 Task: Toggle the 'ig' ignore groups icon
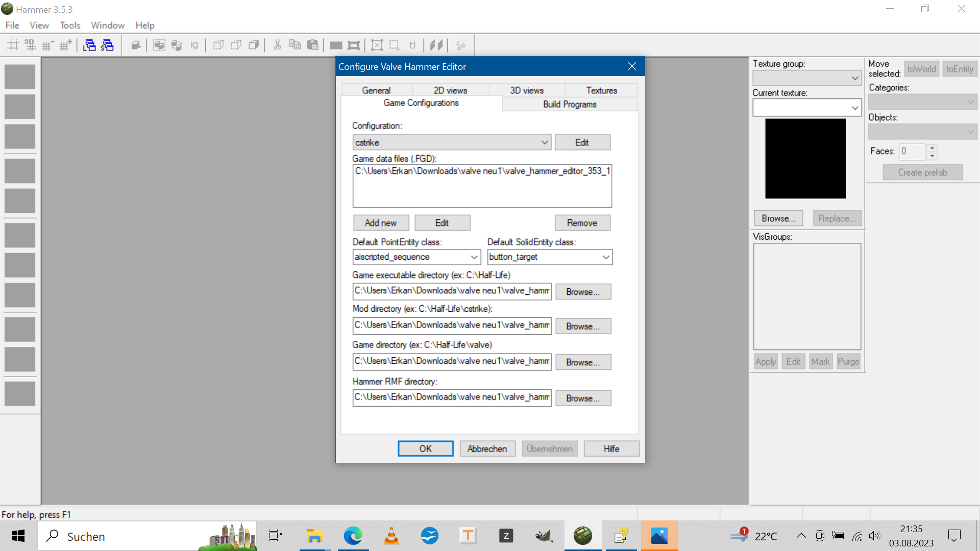click(194, 45)
